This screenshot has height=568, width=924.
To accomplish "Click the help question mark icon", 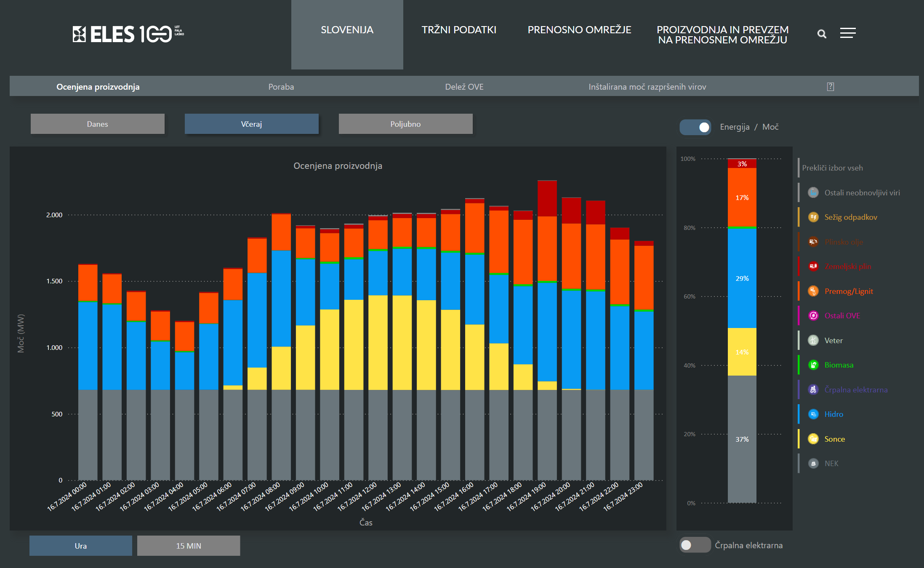I will [830, 87].
